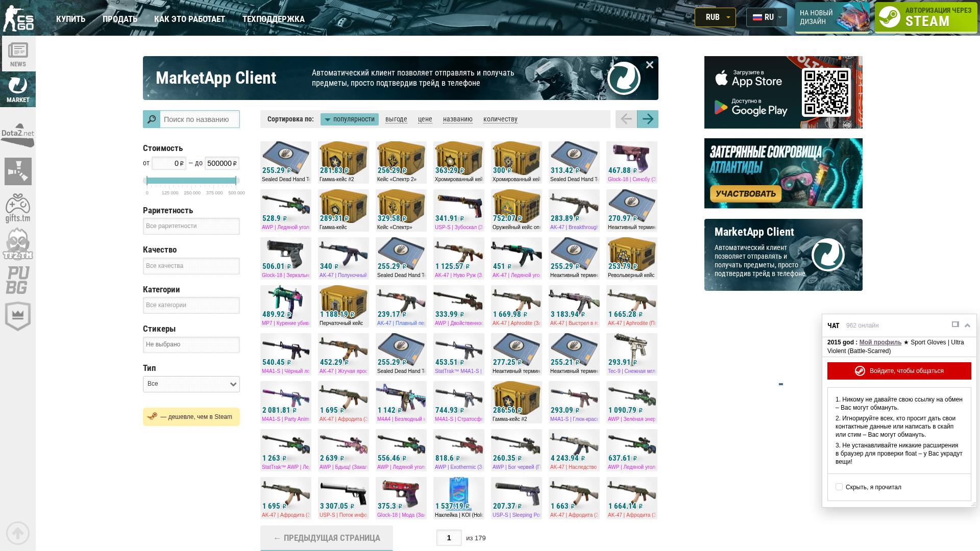Adjust the right price slider handle
The image size is (980, 551).
click(x=236, y=181)
